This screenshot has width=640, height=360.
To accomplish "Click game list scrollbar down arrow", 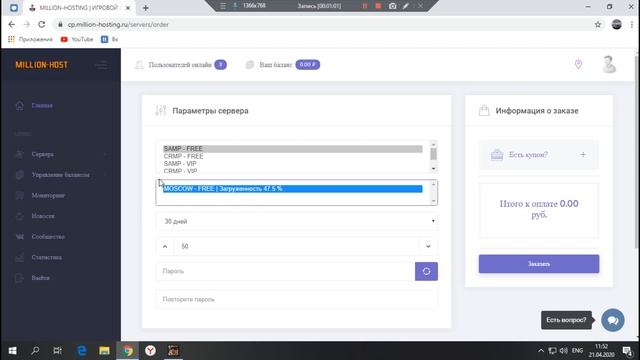I will pyautogui.click(x=433, y=169).
